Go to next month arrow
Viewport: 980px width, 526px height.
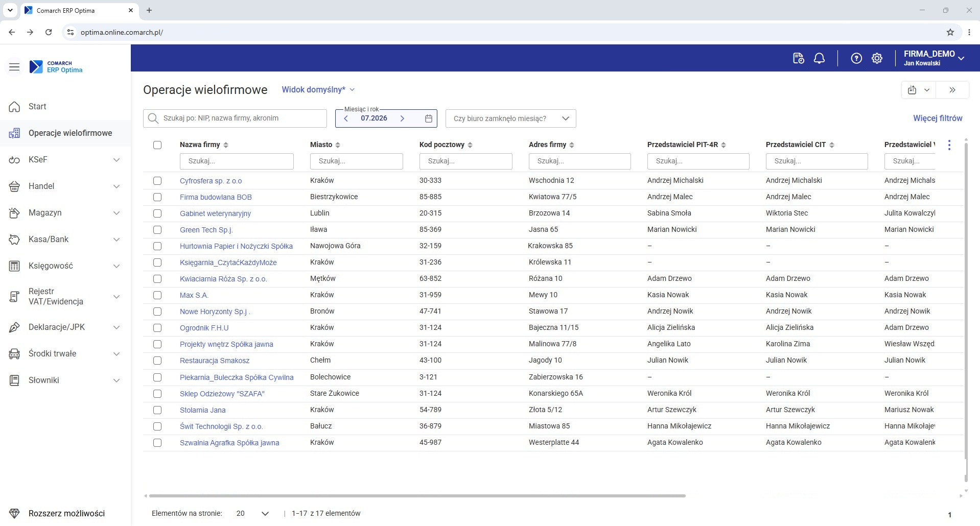click(402, 118)
